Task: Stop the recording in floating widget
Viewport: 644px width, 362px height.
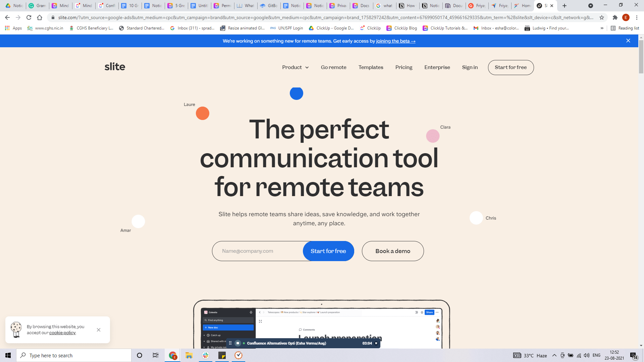Action: pos(238,343)
